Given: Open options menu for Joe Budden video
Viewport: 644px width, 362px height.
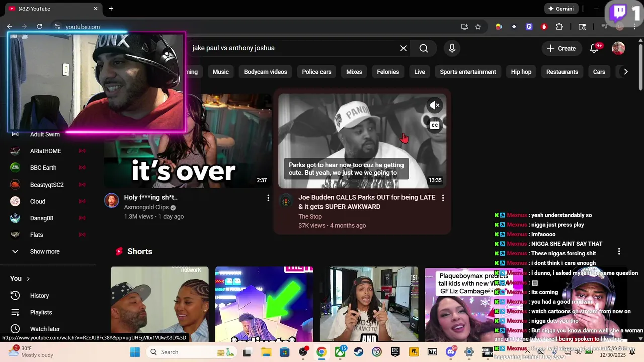Looking at the screenshot, I should click(443, 198).
